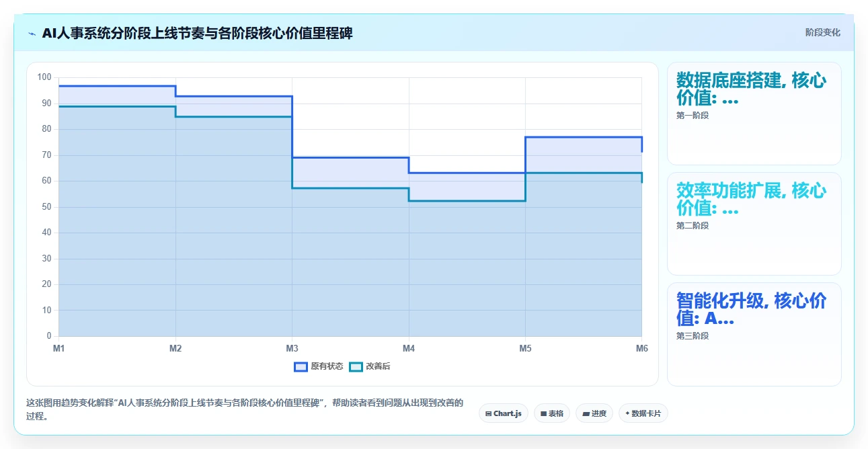Open the 数据底座搭建 first-stage card
This screenshot has height=449, width=868.
click(x=754, y=114)
